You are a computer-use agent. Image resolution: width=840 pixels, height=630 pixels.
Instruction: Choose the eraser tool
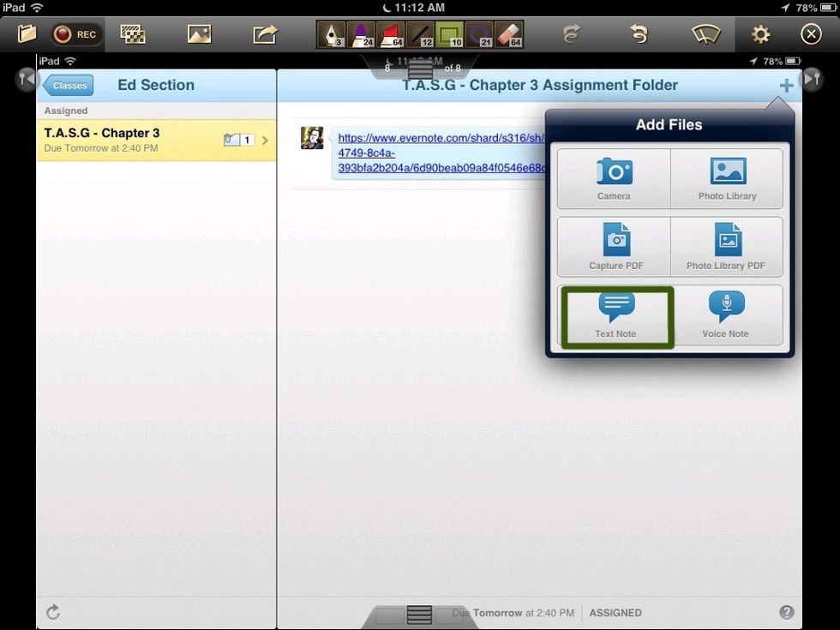coord(508,34)
